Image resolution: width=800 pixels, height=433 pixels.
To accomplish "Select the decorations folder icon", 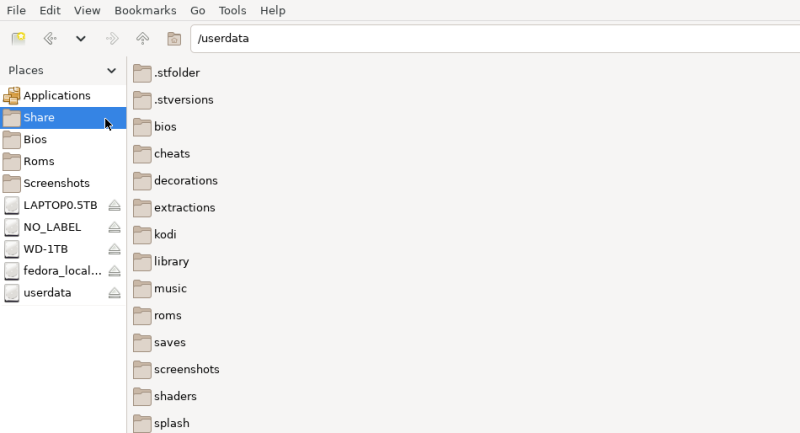I will (x=142, y=181).
